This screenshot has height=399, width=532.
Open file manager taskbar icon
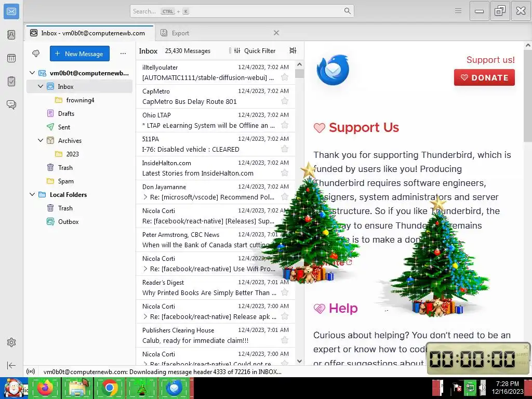(77, 388)
